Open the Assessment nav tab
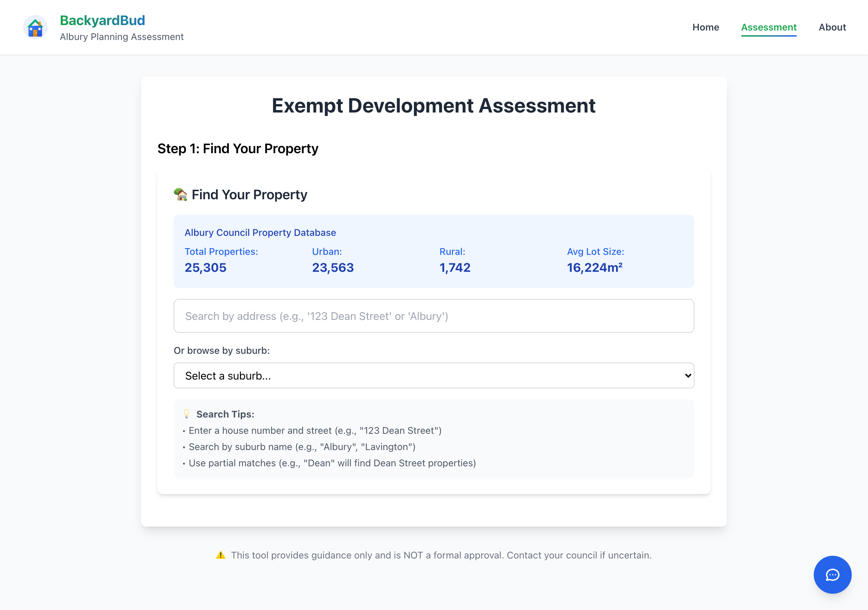868x610 pixels. coord(769,27)
